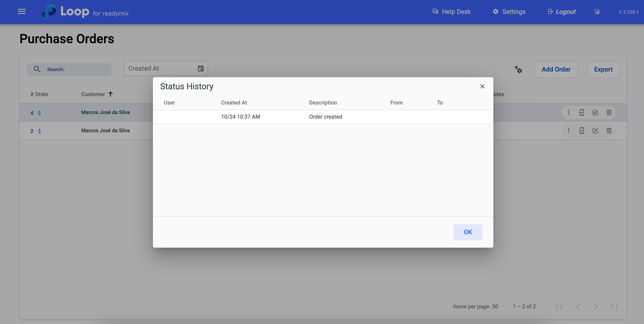Open more options for order 4
Screen dimensions: 644x324
click(568, 112)
